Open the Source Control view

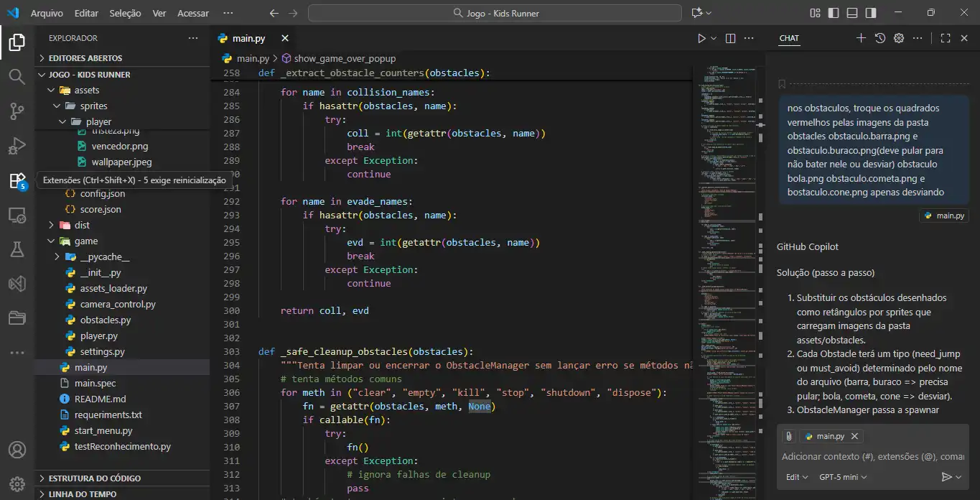(x=17, y=111)
